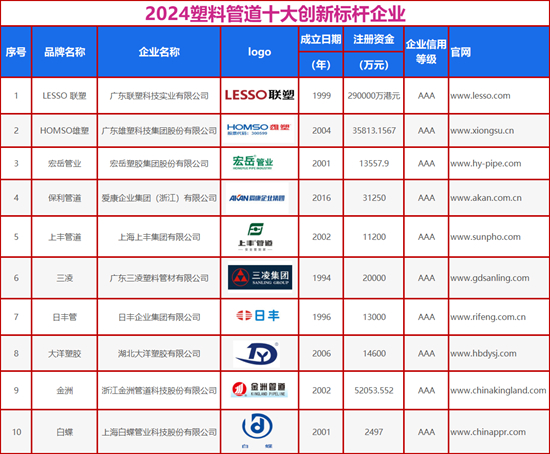550x454 pixels.
Task: Visit www.chinakingland.com link
Action: [498, 390]
